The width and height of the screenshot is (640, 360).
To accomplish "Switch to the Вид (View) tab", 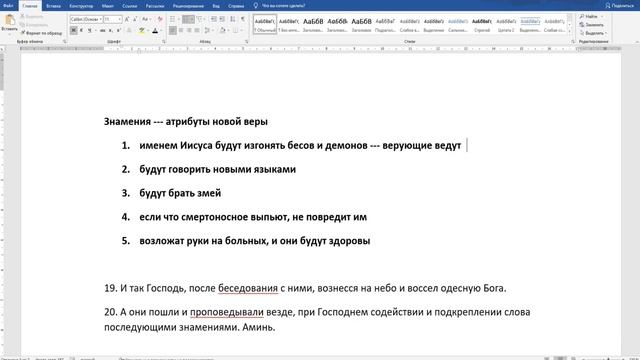I will [216, 6].
